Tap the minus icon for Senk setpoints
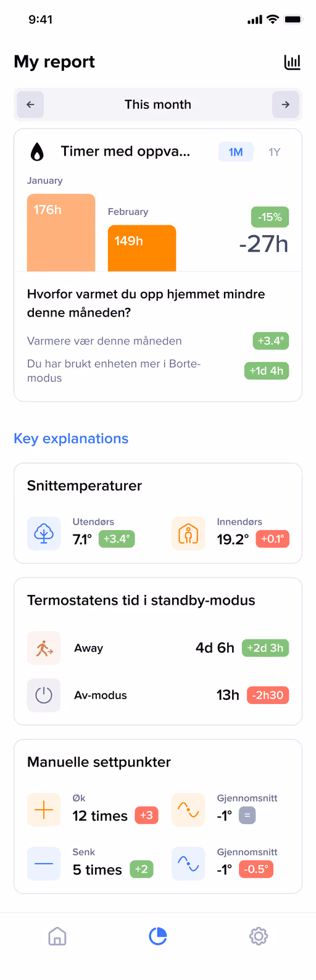The width and height of the screenshot is (316, 980). 44,863
